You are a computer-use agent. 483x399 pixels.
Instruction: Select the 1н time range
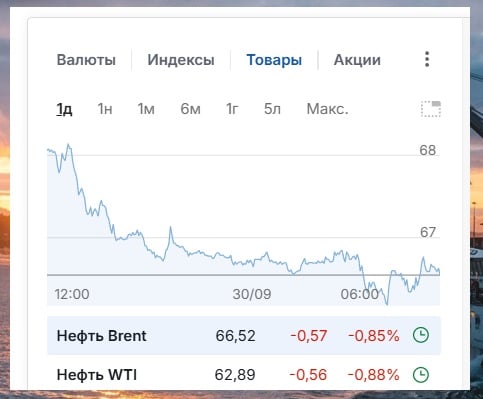tap(105, 109)
